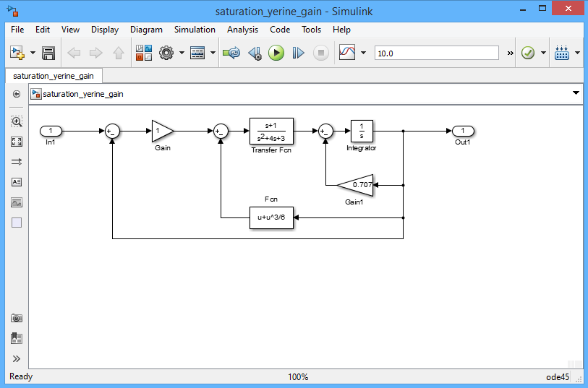This screenshot has height=388, width=588.
Task: Open the New Model icon
Action: tap(17, 53)
